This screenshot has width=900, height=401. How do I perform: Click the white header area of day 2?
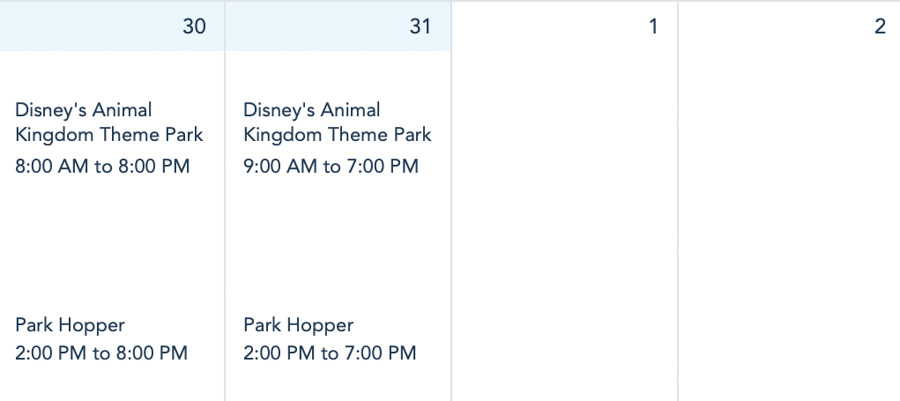[780, 27]
